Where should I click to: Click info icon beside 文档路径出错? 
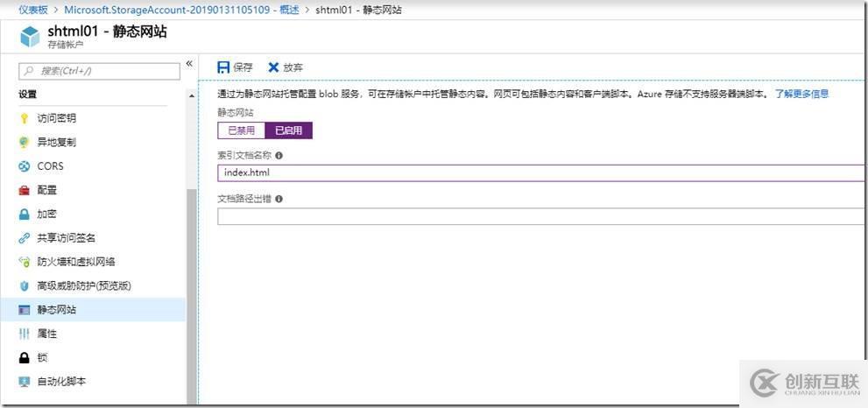point(279,199)
